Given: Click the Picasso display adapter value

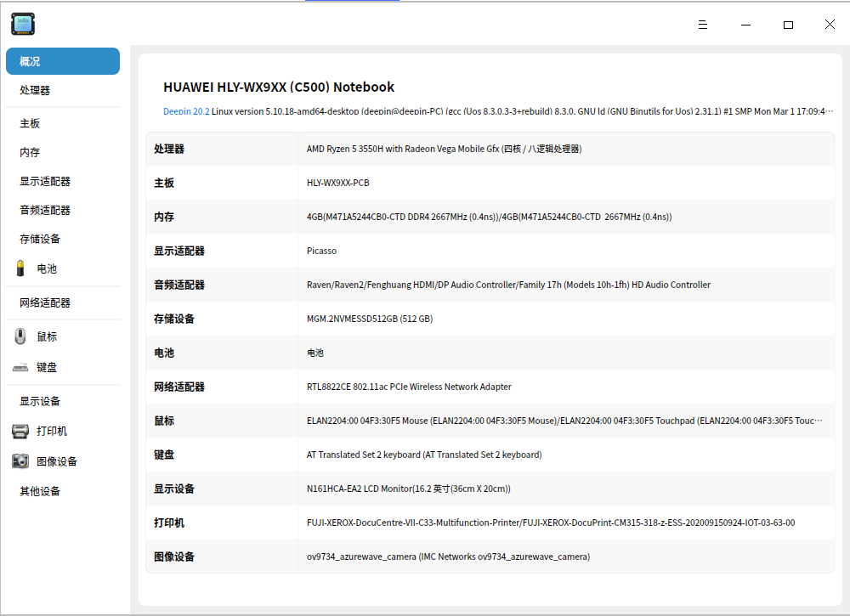Looking at the screenshot, I should point(321,251).
